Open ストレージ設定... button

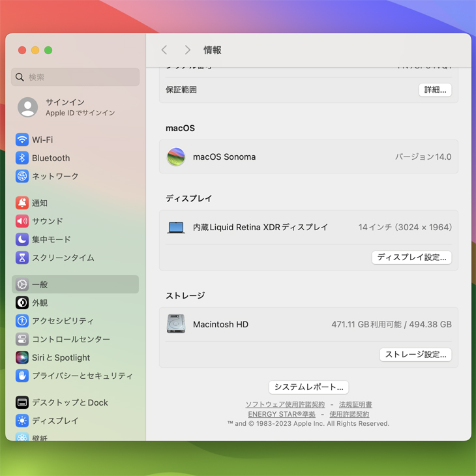[415, 355]
